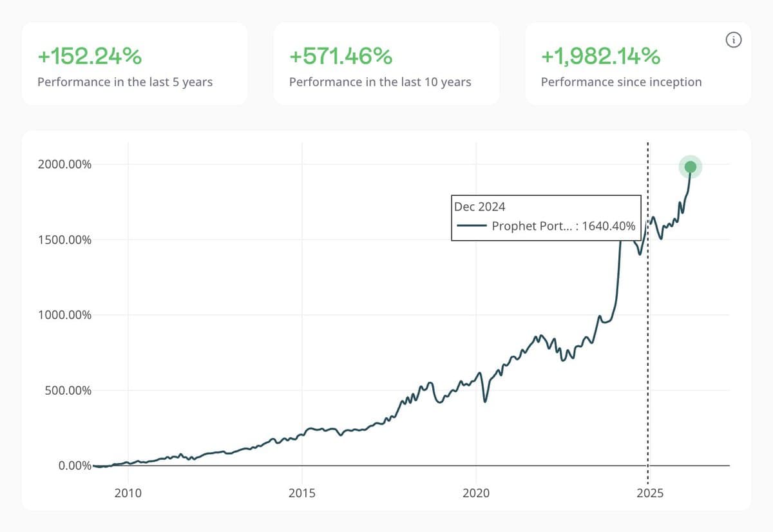
Task: Click the 2015 axis label
Action: point(303,493)
